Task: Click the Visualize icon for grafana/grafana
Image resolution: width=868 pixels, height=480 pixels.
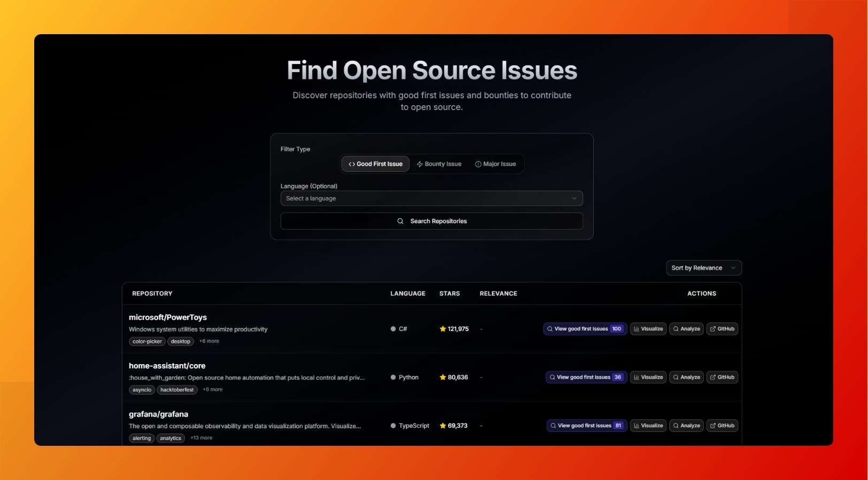Action: point(637,426)
